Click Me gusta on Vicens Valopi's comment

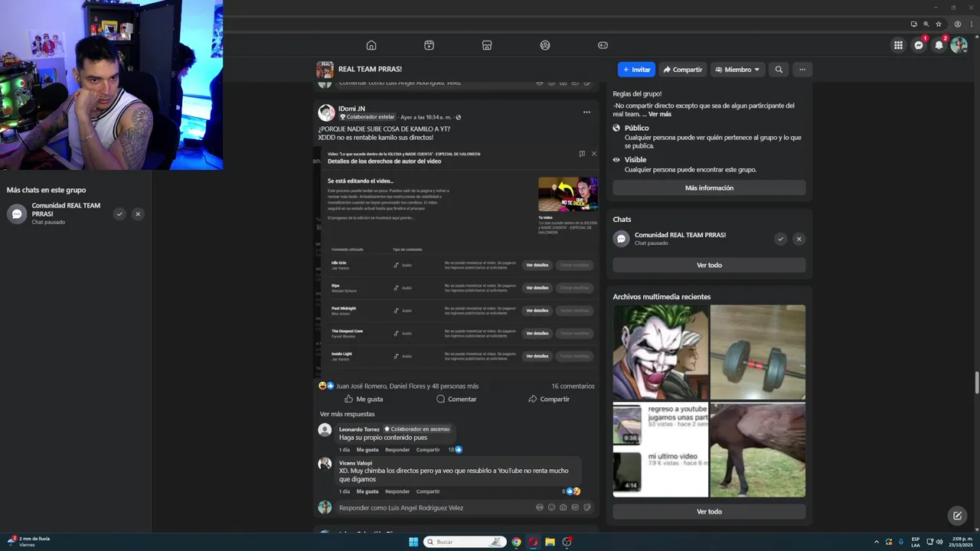367,491
